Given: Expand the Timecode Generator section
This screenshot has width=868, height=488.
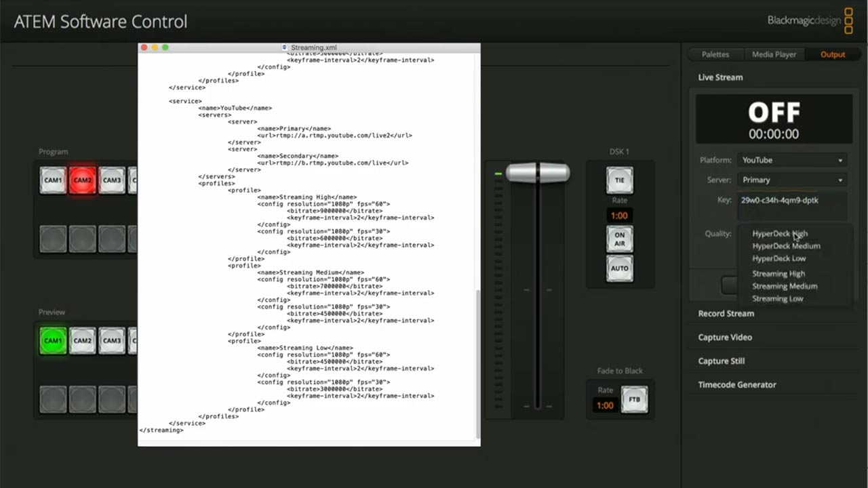Looking at the screenshot, I should tap(736, 385).
